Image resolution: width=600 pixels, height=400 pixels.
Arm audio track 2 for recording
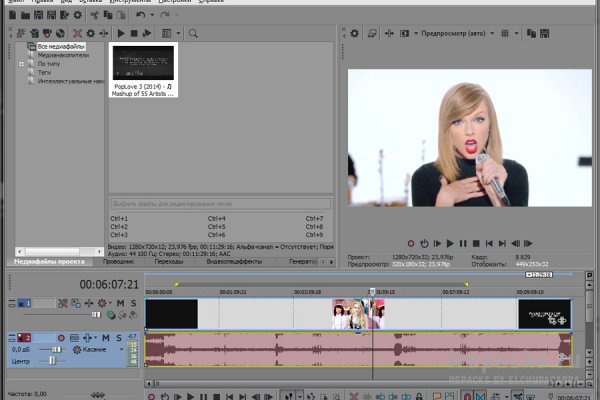(61, 338)
